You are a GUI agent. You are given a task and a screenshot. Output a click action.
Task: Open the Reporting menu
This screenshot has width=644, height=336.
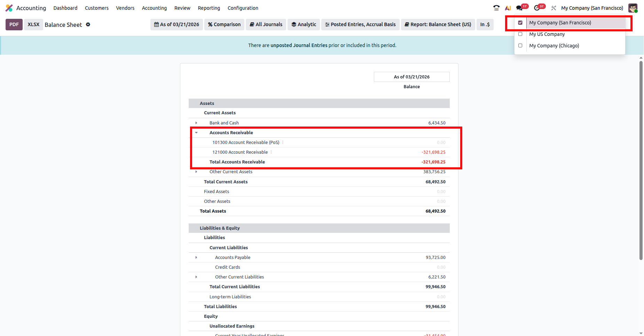[x=209, y=8]
